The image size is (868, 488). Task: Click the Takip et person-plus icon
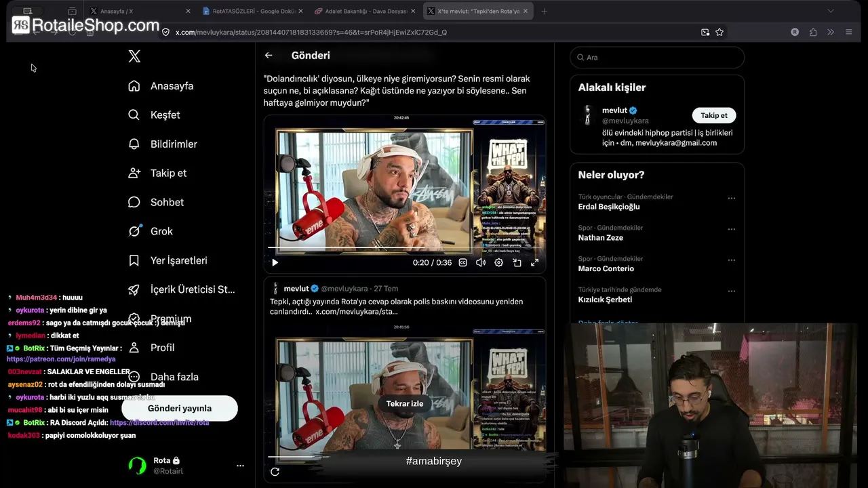click(134, 174)
